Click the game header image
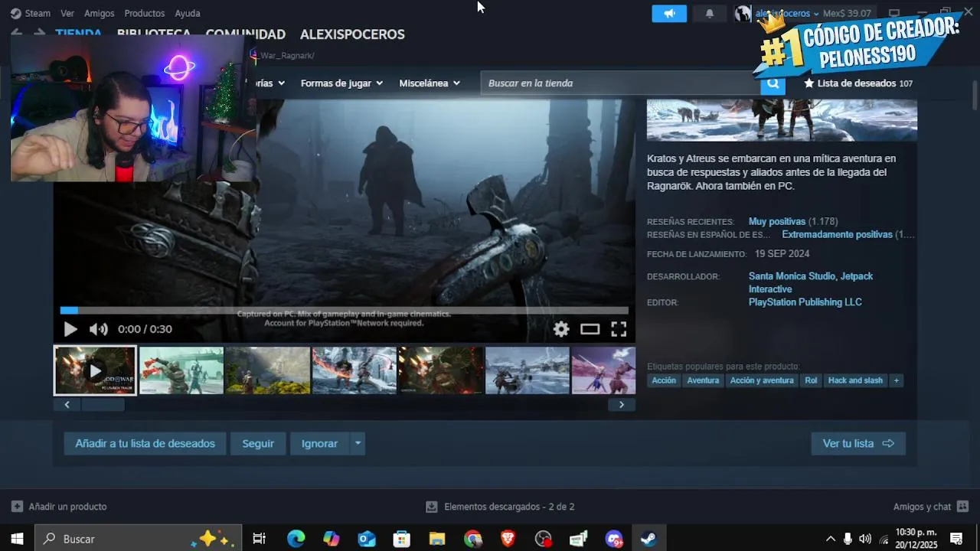This screenshot has height=551, width=980. [782, 120]
